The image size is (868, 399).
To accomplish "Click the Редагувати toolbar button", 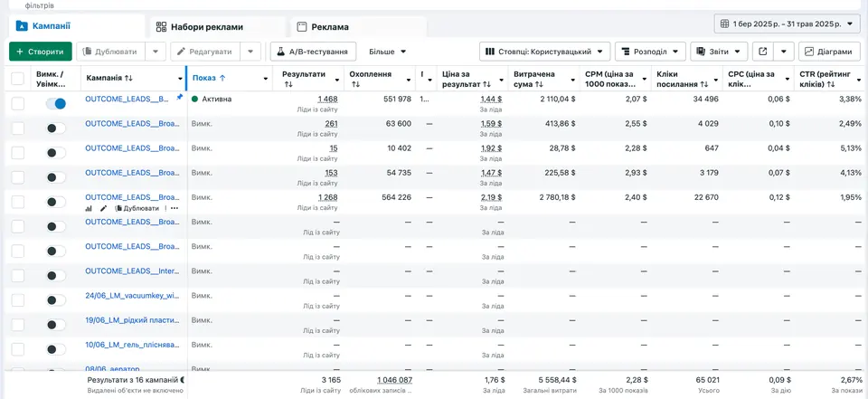I will (205, 52).
